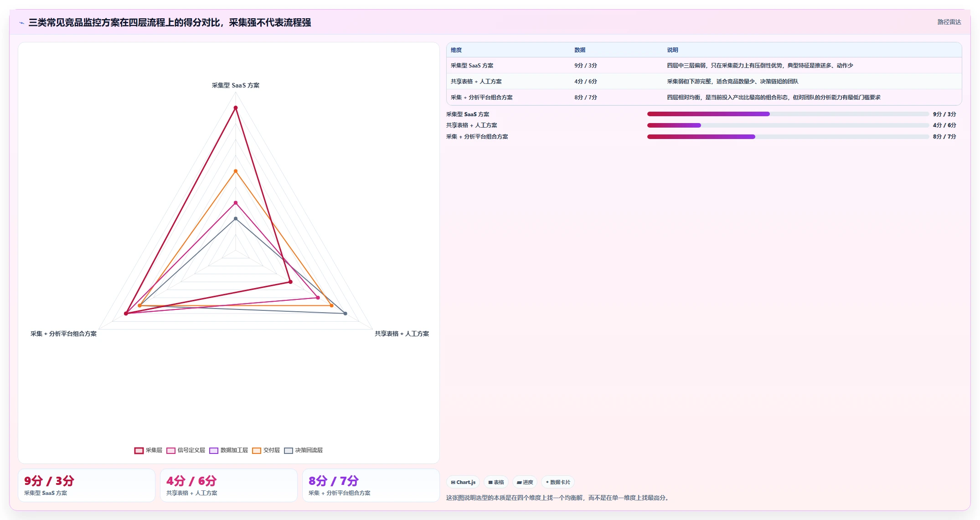
Task: Click the 说明 column header
Action: click(672, 50)
